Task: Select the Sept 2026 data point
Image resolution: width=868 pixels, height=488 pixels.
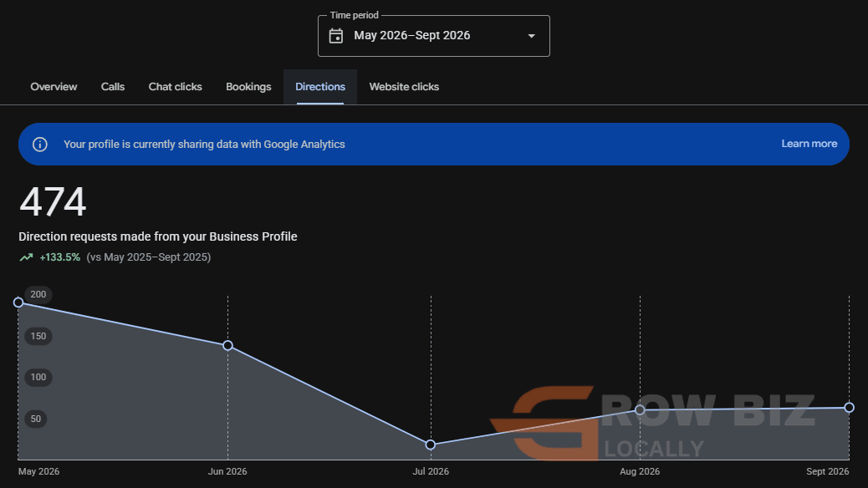Action: (849, 408)
